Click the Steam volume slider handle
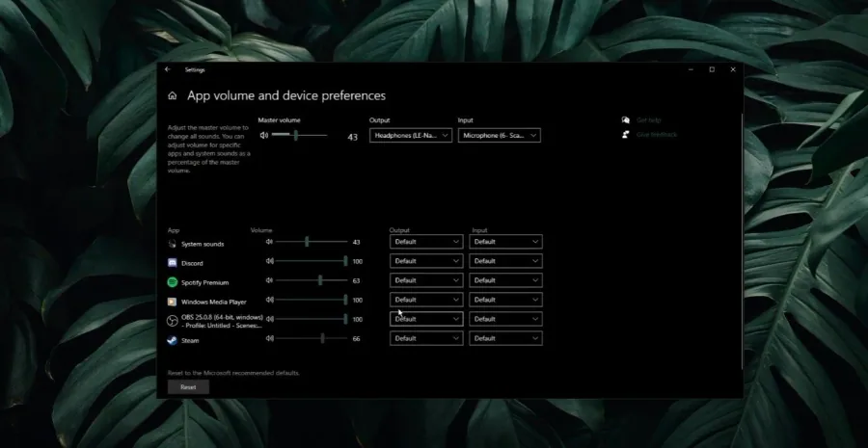The image size is (868, 448). (322, 338)
